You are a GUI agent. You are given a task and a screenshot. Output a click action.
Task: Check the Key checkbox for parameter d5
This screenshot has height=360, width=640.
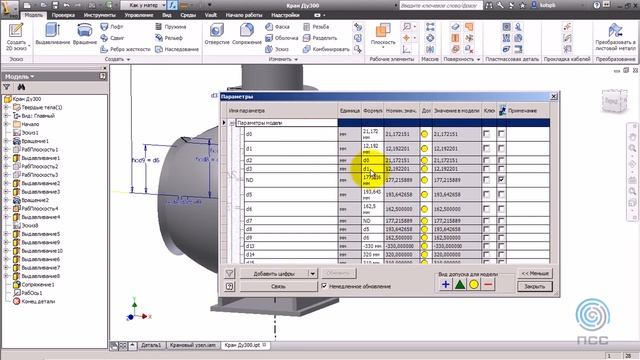point(486,194)
